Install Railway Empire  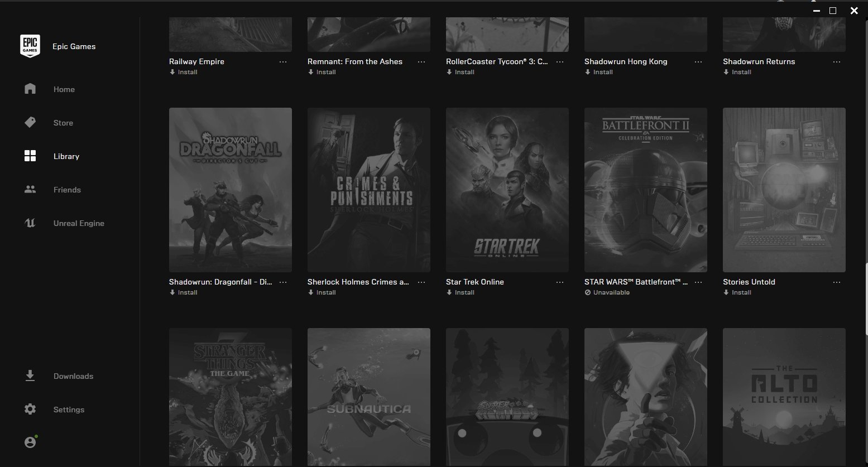pyautogui.click(x=184, y=72)
